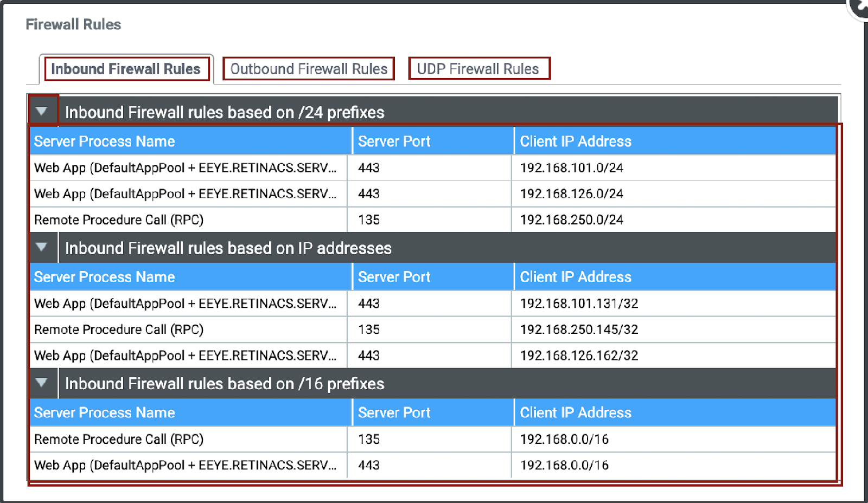
Task: Open the Outbound Firewall Rules tab
Action: 309,69
